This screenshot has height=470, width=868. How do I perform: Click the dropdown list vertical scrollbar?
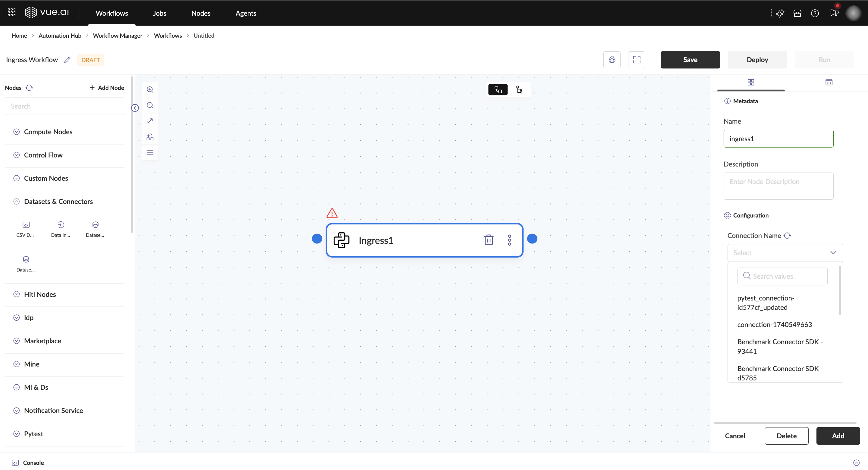point(840,290)
